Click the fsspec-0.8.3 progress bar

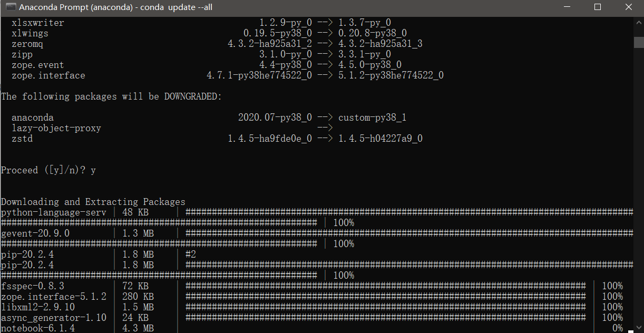[x=386, y=286]
